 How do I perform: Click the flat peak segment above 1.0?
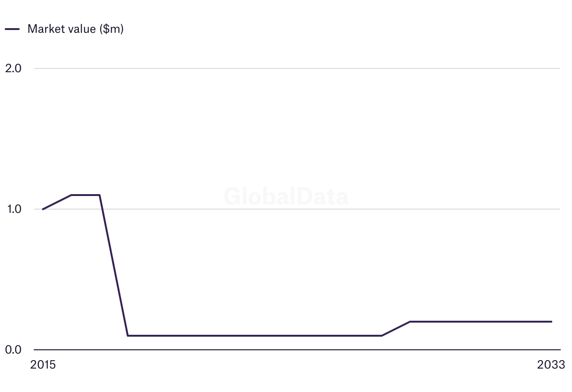tap(85, 195)
